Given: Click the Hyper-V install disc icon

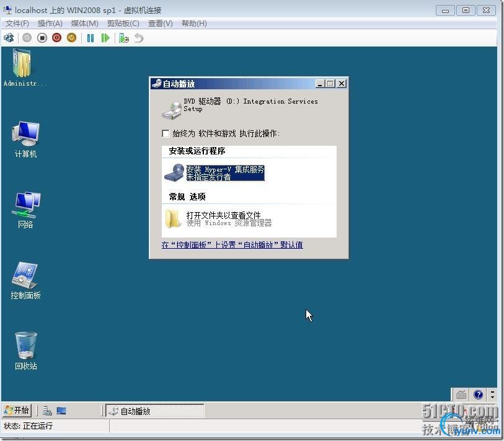Looking at the screenshot, I should (x=174, y=172).
